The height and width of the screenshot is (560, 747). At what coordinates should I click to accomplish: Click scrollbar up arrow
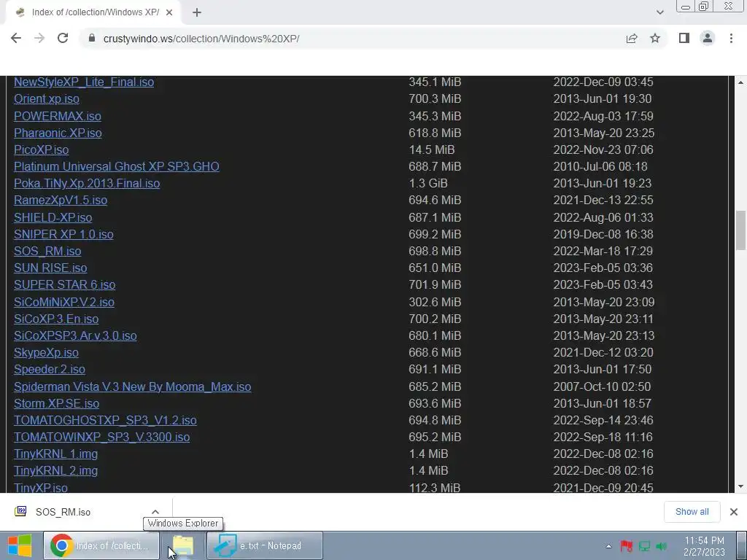(x=740, y=82)
